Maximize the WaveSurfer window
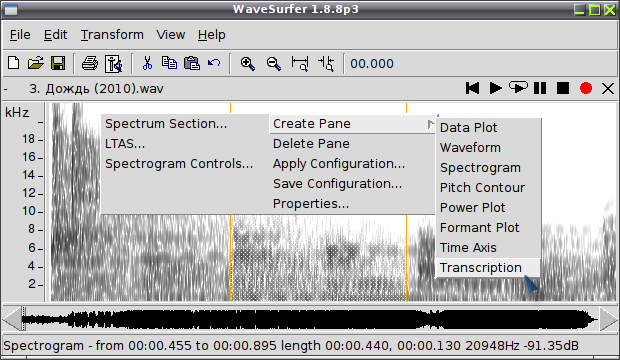620x360 pixels. tap(595, 9)
